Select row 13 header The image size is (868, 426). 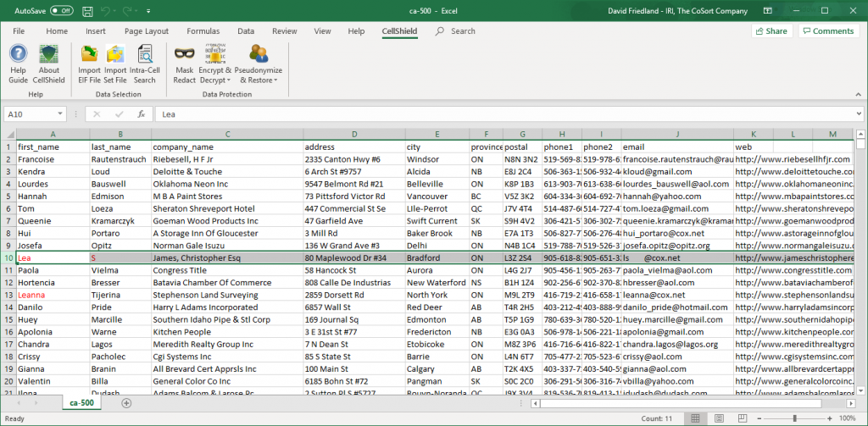(8, 295)
